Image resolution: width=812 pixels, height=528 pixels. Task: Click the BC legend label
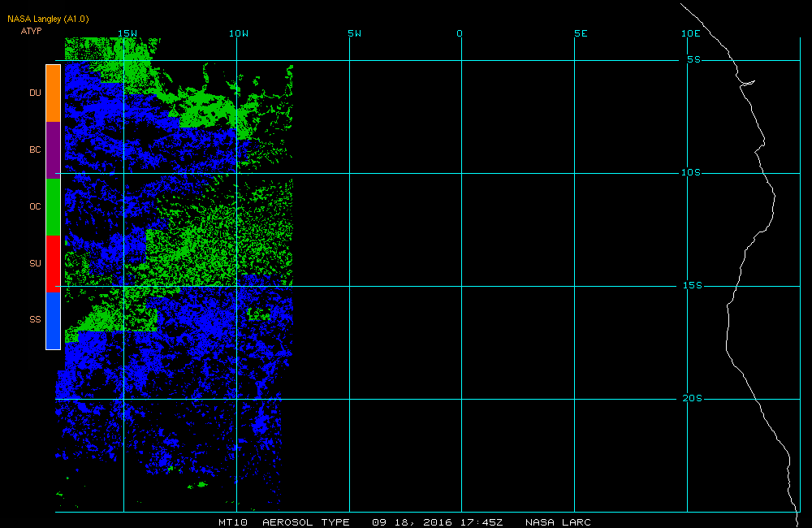35,149
